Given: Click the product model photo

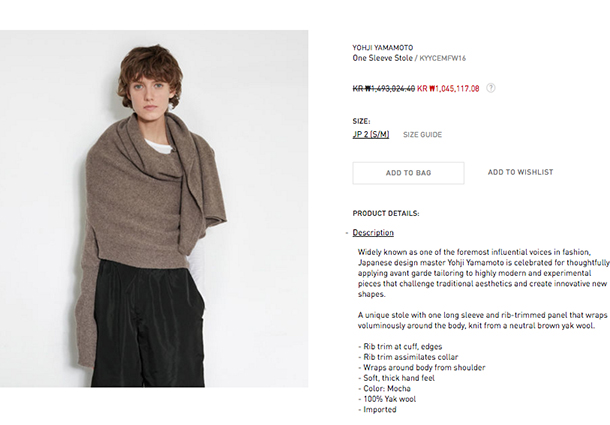Looking at the screenshot, I should click(154, 209).
